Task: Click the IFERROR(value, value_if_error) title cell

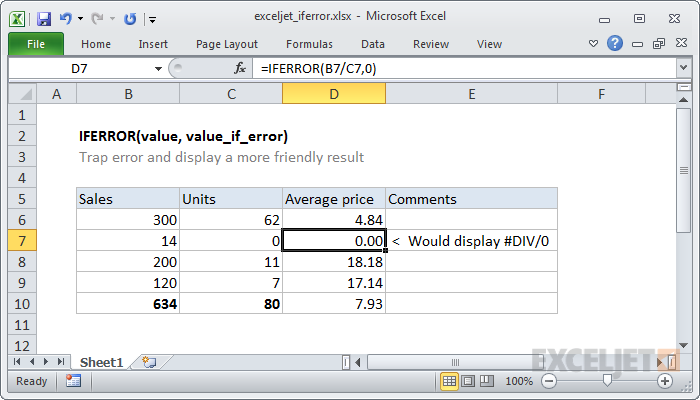Action: (x=183, y=136)
